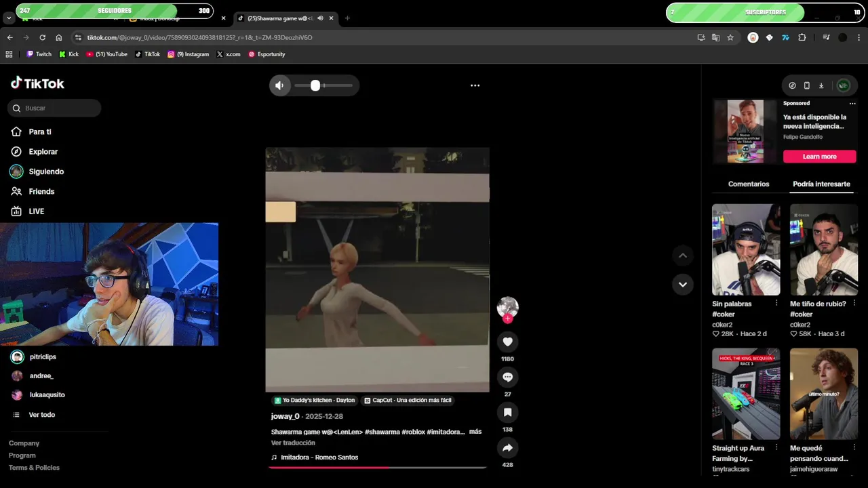
Task: Click the download app icon in the top pill
Action: coord(821,85)
